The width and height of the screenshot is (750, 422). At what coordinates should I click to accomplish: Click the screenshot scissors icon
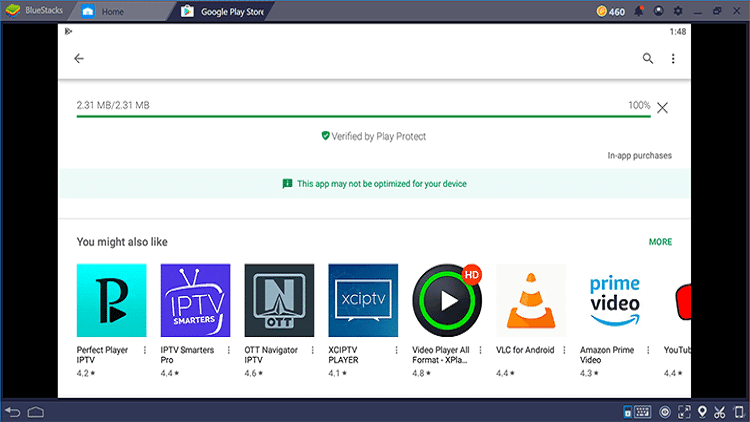pyautogui.click(x=720, y=412)
